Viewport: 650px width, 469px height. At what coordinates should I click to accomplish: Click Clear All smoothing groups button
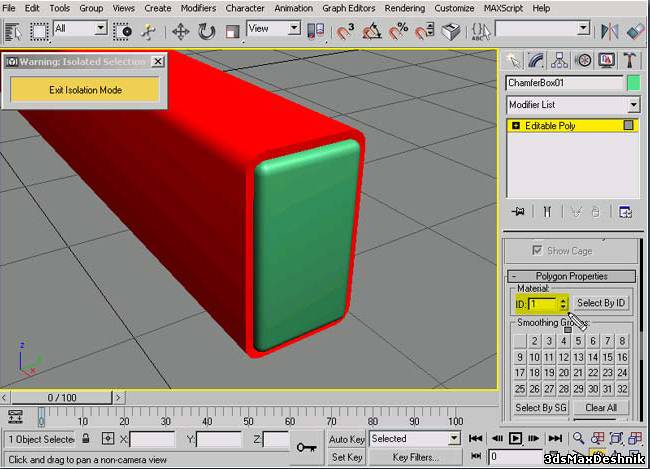point(601,408)
